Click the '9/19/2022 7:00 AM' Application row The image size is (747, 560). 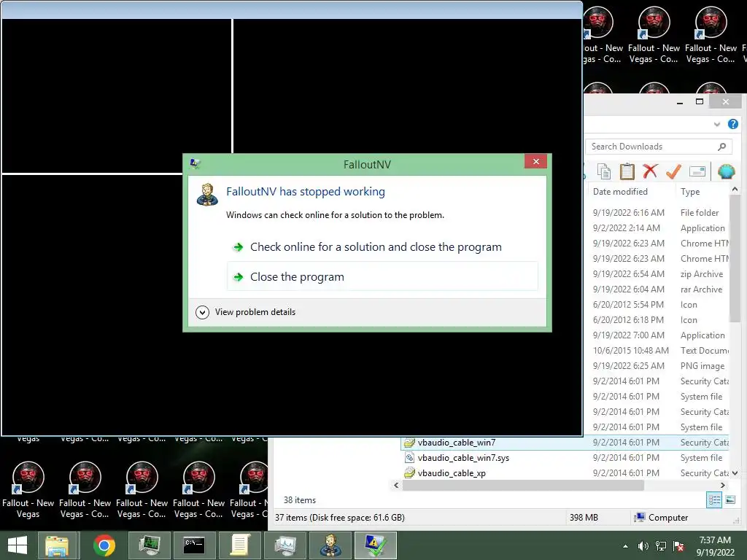[x=628, y=335]
